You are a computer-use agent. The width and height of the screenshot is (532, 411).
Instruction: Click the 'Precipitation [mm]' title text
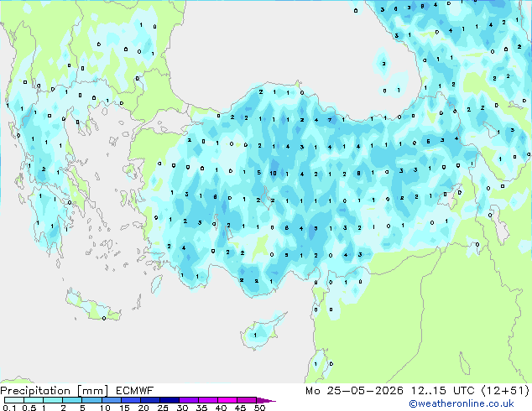[x=55, y=391]
